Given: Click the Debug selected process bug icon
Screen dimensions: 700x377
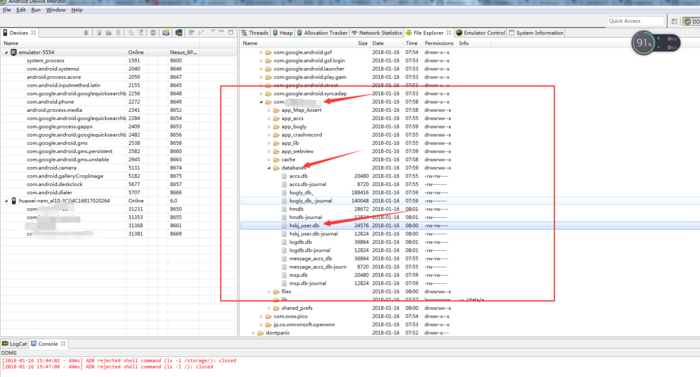Looking at the screenshot, I should coord(86,33).
